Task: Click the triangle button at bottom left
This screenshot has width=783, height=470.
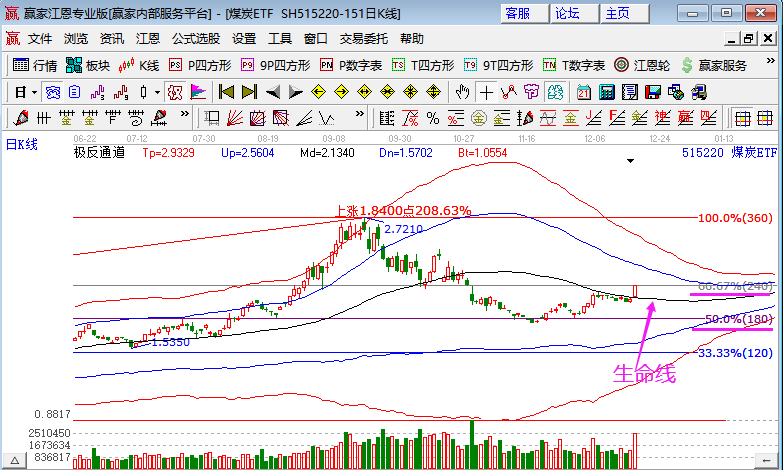Action: (14, 461)
